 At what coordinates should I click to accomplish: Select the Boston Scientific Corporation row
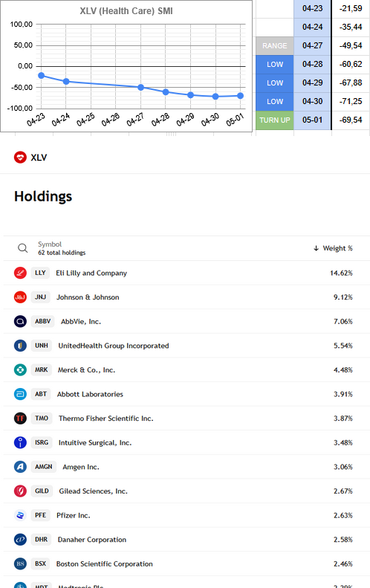coord(186,563)
